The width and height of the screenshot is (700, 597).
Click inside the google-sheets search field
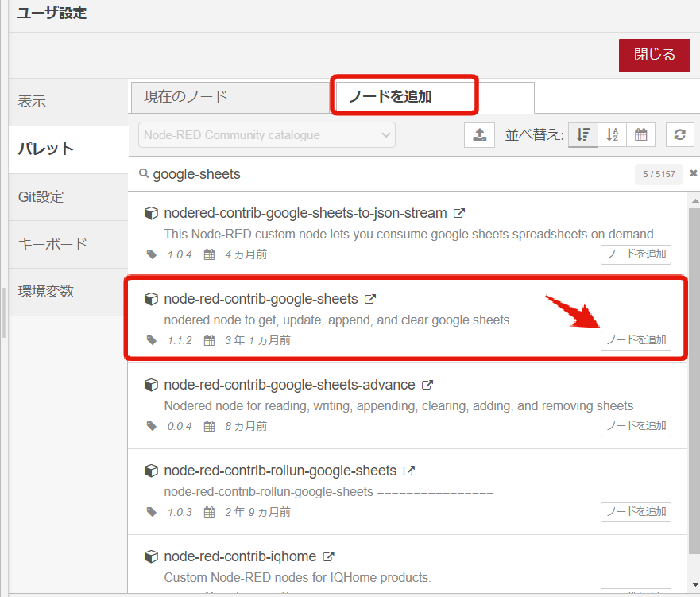(318, 173)
